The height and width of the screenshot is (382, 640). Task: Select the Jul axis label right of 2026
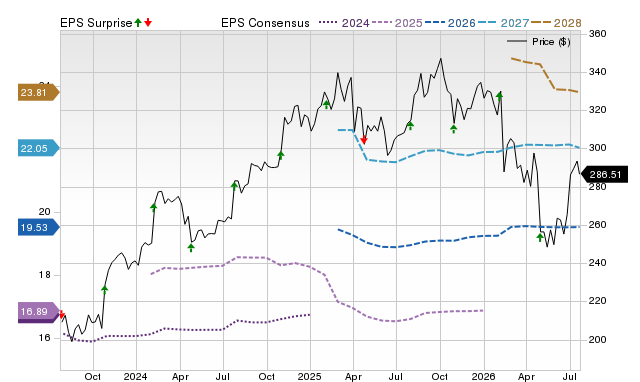coord(570,376)
